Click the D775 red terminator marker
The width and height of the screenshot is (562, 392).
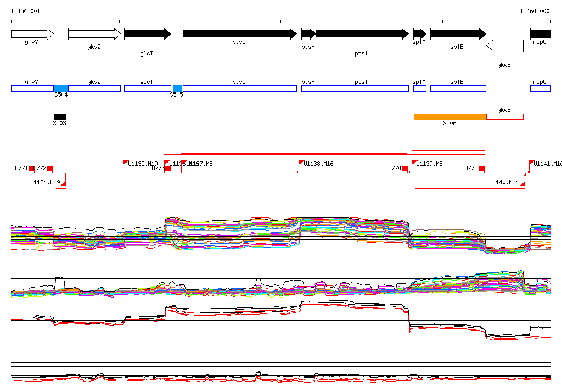point(481,168)
